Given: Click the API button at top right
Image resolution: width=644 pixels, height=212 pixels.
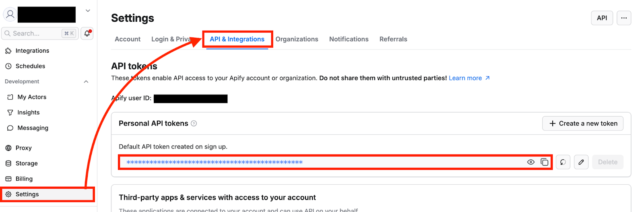Looking at the screenshot, I should point(602,18).
